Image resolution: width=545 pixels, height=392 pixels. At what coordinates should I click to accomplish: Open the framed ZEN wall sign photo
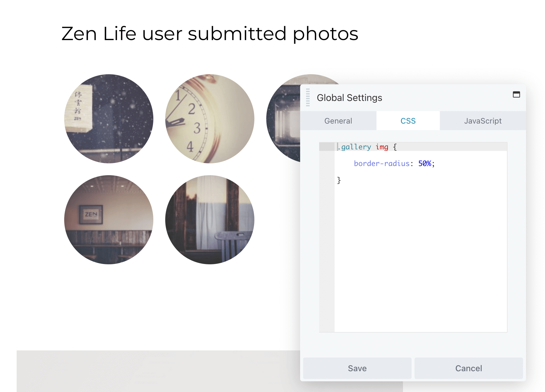pos(109,220)
